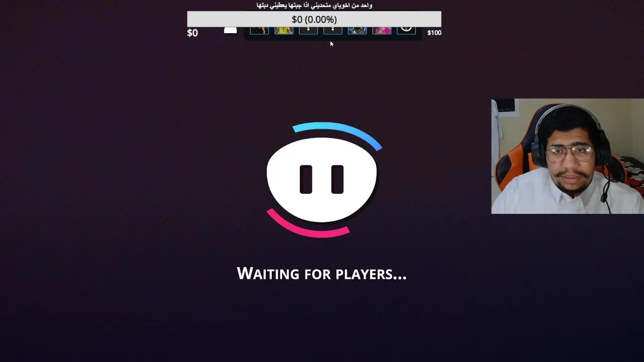Select the blue-grey armored player avatar slot
This screenshot has width=644, height=362.
coord(357,31)
